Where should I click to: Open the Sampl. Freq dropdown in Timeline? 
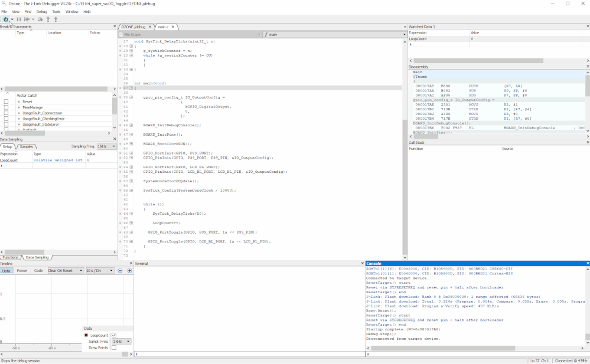click(122, 342)
